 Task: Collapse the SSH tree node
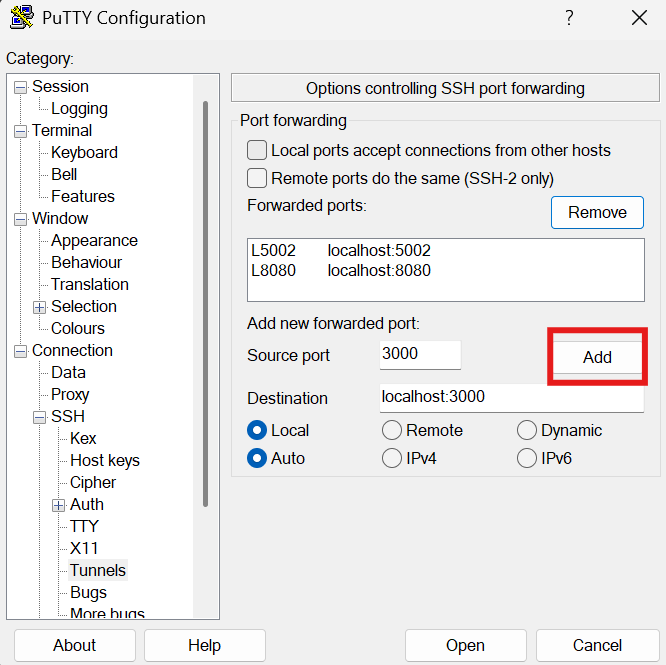pos(40,417)
